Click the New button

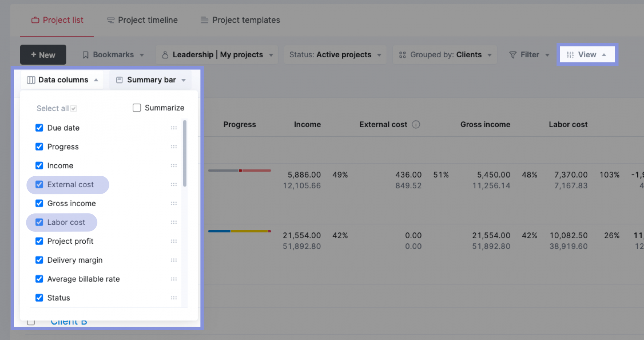point(43,54)
